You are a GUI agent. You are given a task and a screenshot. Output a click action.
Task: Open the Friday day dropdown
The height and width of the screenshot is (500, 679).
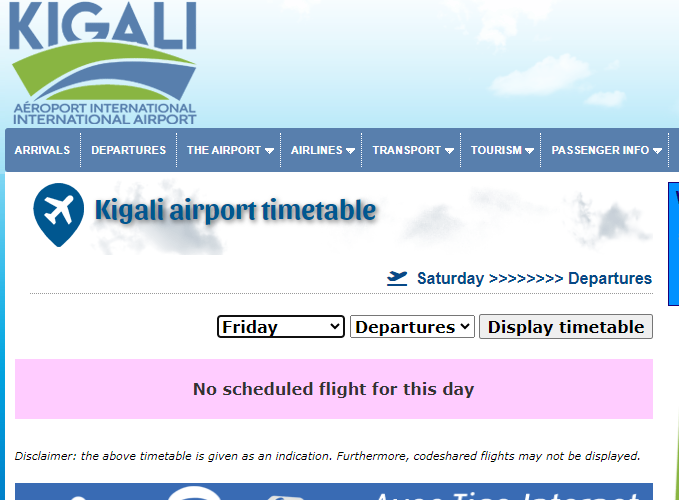(280, 327)
